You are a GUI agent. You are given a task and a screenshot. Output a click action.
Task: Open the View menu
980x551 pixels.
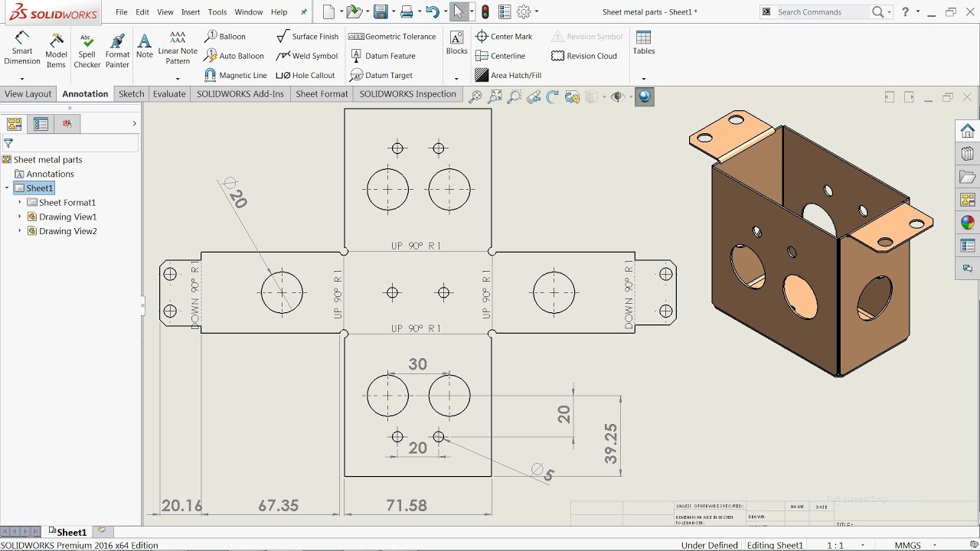pyautogui.click(x=165, y=11)
